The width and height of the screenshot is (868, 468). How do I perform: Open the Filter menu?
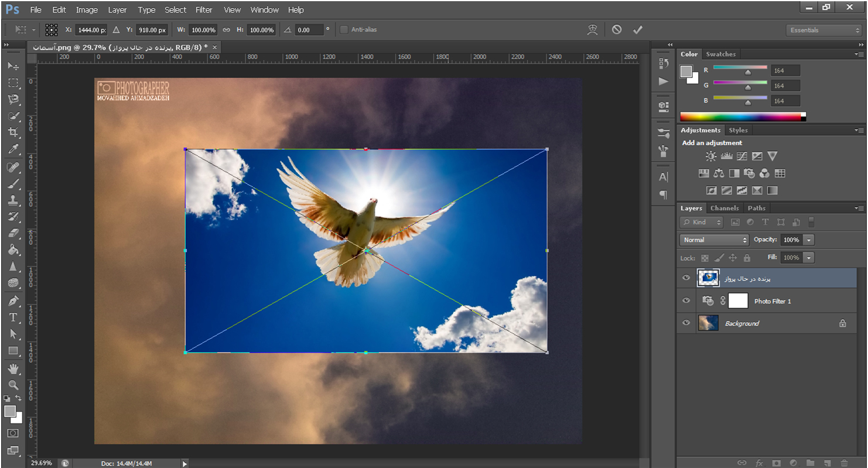point(204,10)
